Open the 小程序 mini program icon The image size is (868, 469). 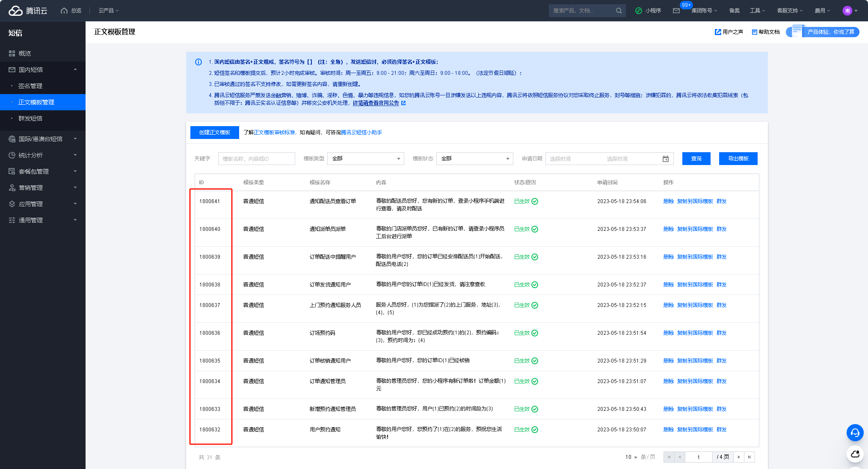coord(638,11)
